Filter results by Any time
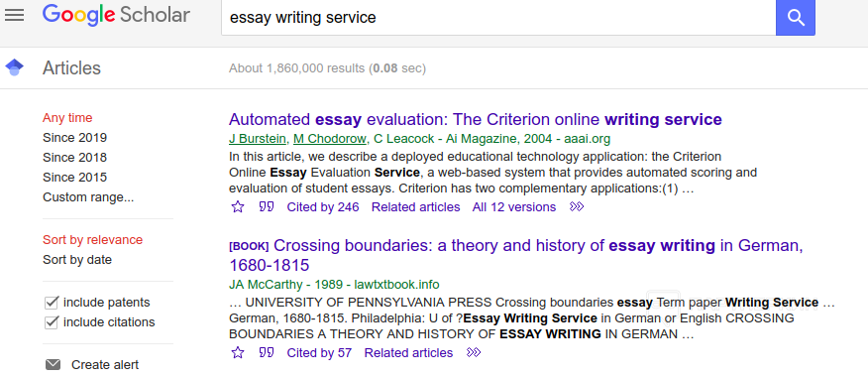The image size is (868, 378). [67, 118]
